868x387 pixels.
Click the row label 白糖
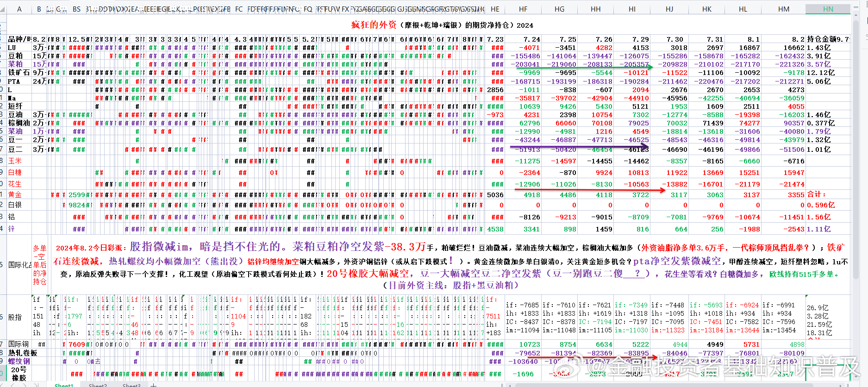(x=15, y=172)
